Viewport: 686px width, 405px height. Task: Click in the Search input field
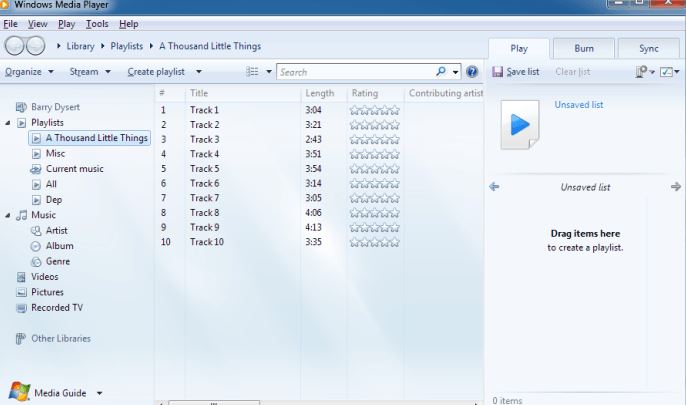click(x=357, y=72)
